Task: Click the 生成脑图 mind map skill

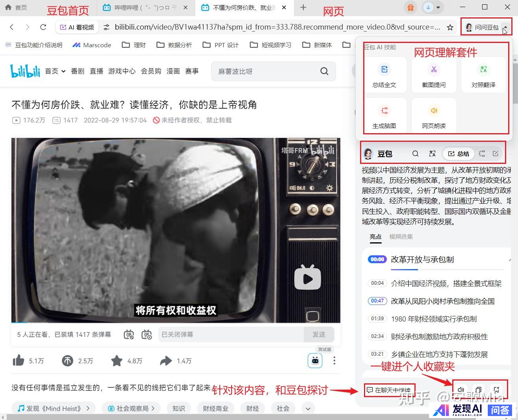Action: [x=384, y=115]
